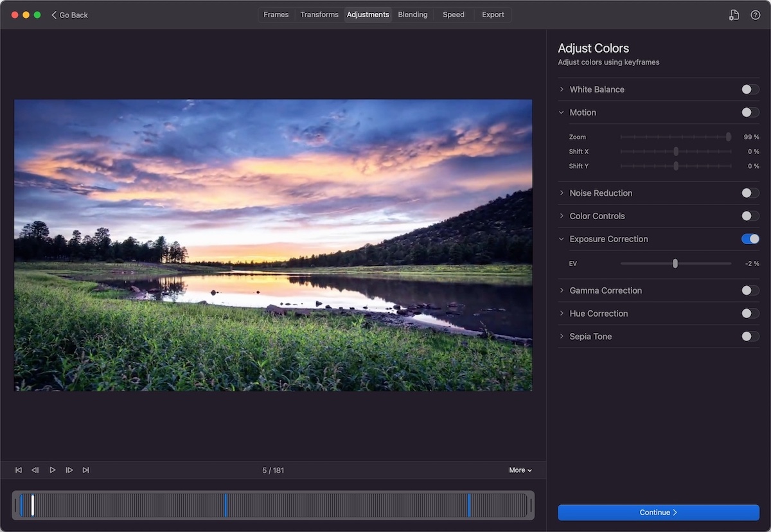Viewport: 771px width, 532px height.
Task: Click the left trim handle of the timeline
Action: [15, 505]
